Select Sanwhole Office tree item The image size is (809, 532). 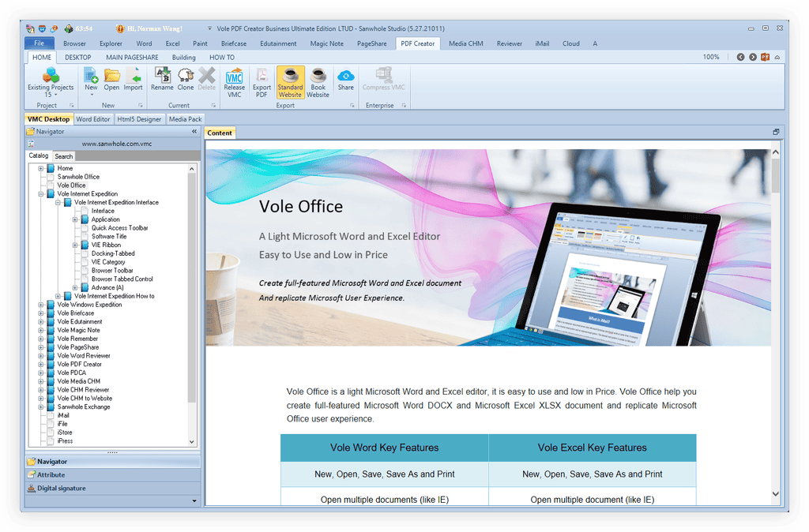78,177
